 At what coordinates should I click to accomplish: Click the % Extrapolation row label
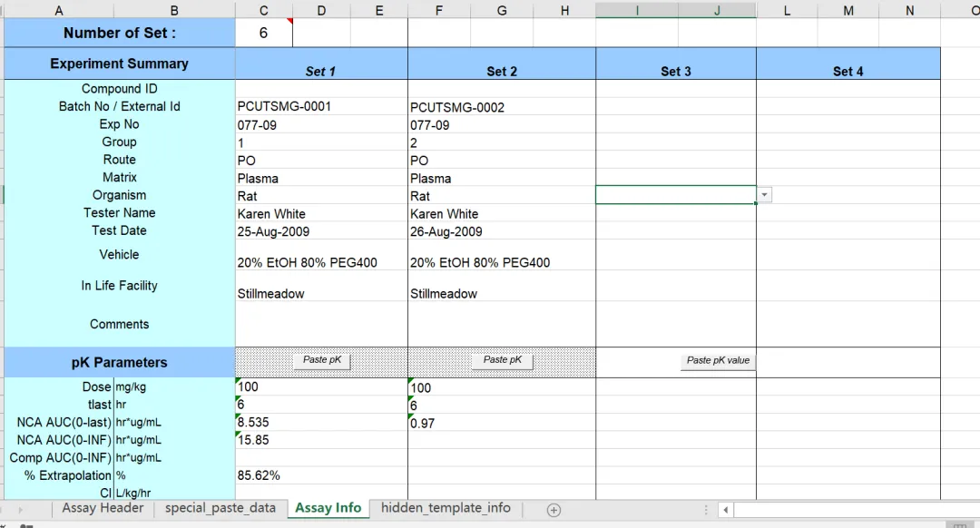pos(67,475)
